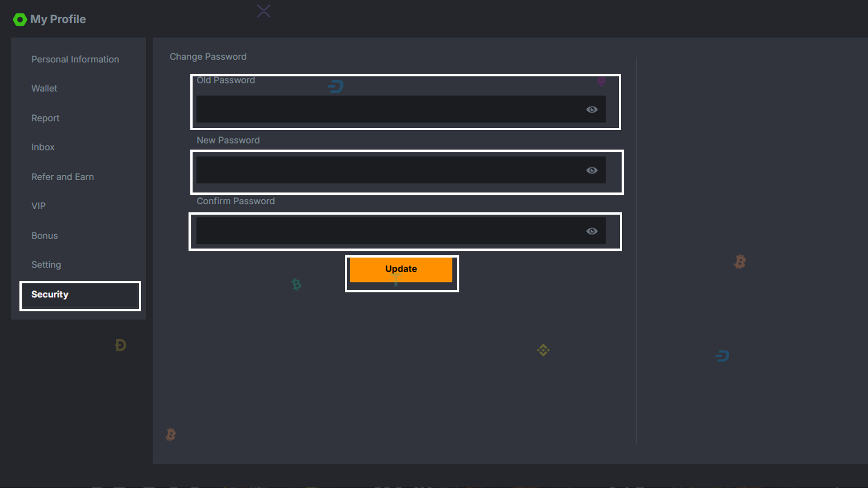Open the Report page

point(45,118)
